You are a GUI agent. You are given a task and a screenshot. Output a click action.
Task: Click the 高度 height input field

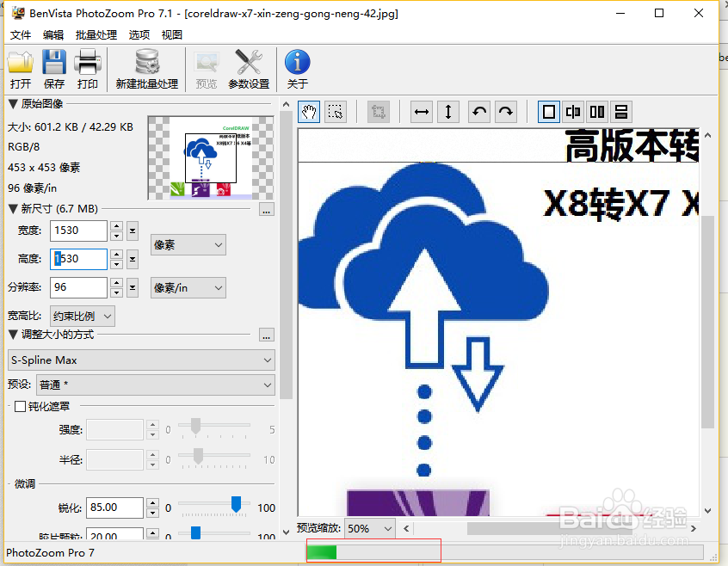(78, 259)
